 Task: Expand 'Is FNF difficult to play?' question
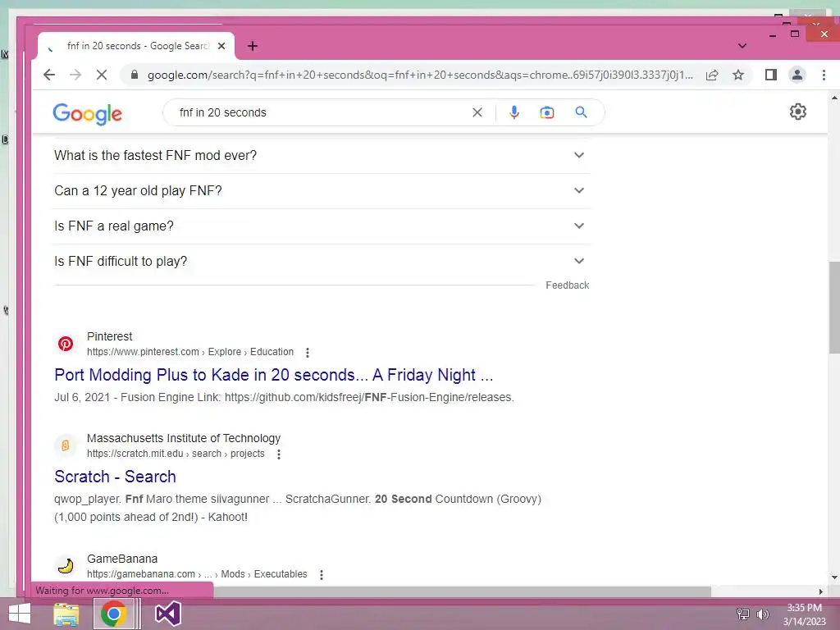[x=322, y=262]
